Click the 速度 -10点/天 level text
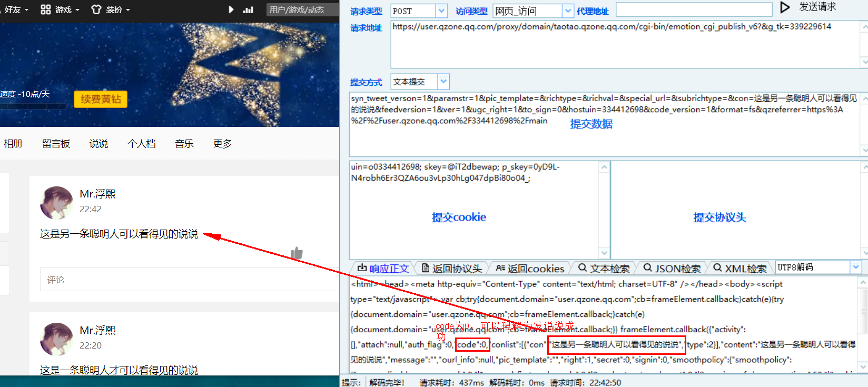The height and width of the screenshot is (387, 868). (x=25, y=94)
